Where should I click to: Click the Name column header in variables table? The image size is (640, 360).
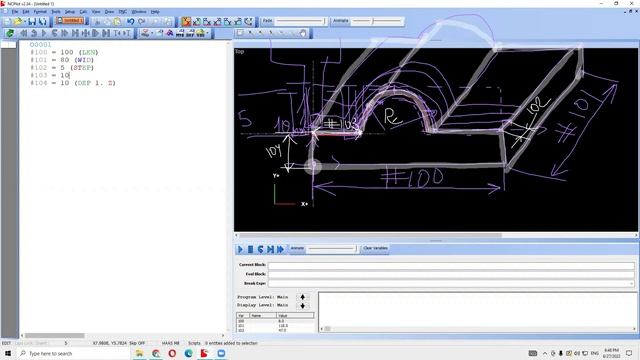[263, 316]
